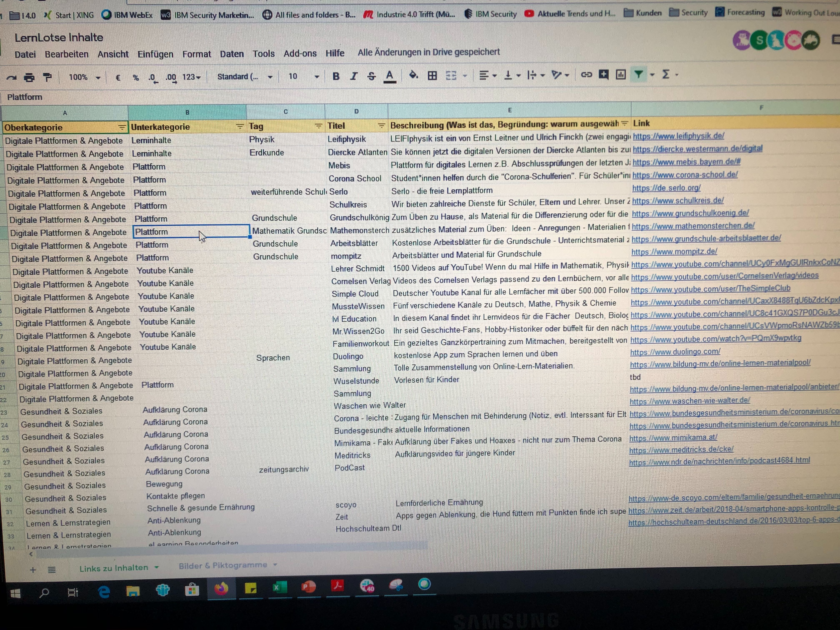Image resolution: width=840 pixels, height=630 pixels.
Task: Toggle strikethrough formatting
Action: coord(371,76)
